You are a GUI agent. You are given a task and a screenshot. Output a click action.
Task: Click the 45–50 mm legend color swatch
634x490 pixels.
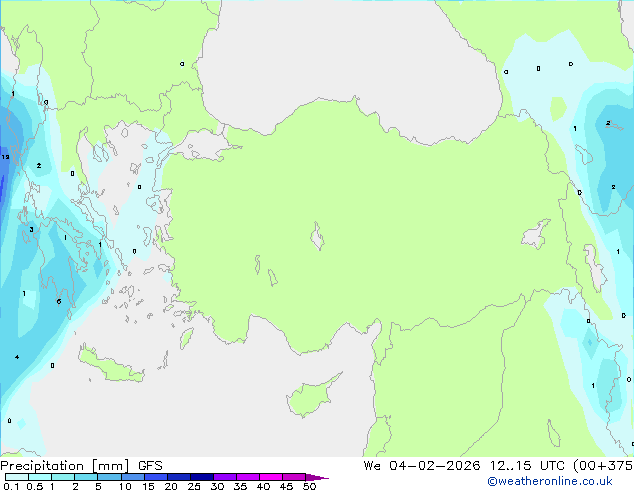pyautogui.click(x=294, y=477)
